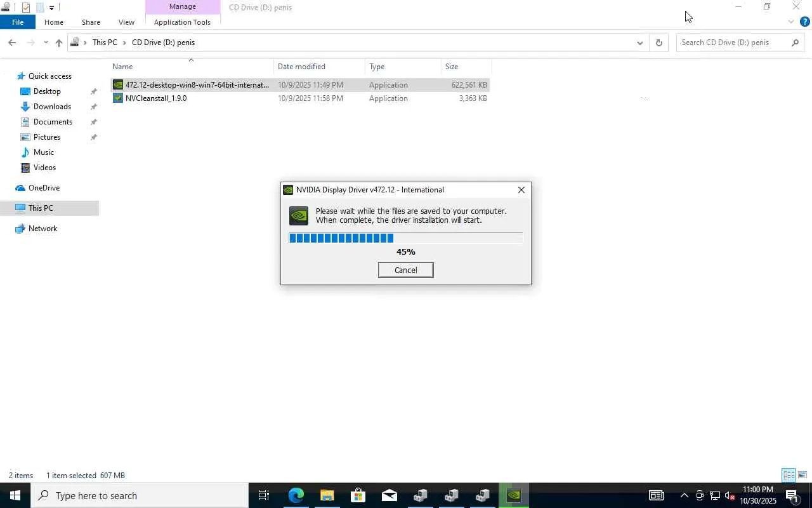Image resolution: width=812 pixels, height=508 pixels.
Task: Click the NVIDIA driver extraction progress bar
Action: click(406, 238)
